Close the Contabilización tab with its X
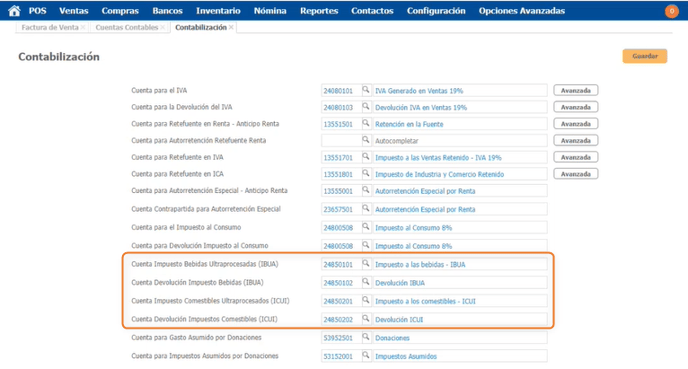The height and width of the screenshot is (369, 688). point(231,27)
